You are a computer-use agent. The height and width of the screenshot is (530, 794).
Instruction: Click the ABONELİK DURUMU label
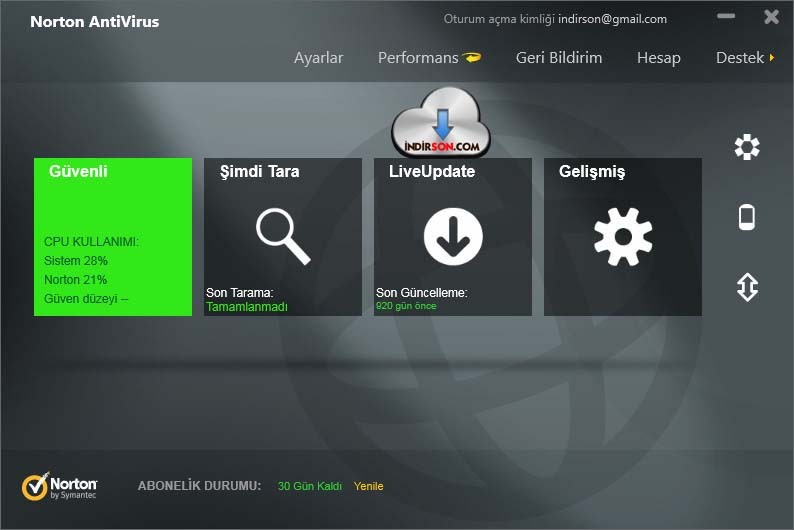[200, 486]
